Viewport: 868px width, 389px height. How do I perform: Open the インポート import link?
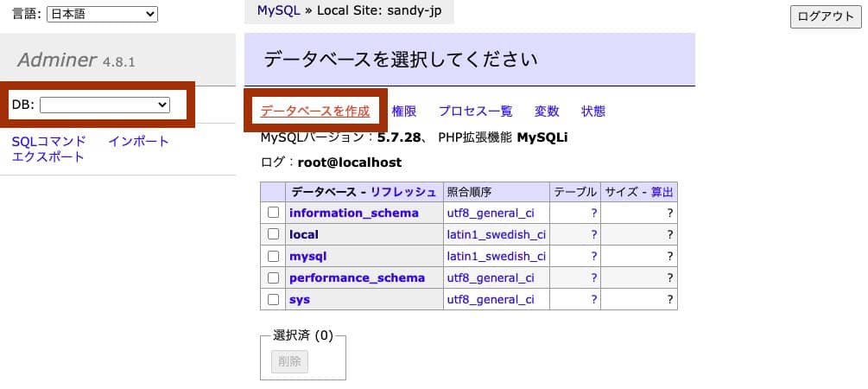pyautogui.click(x=138, y=141)
